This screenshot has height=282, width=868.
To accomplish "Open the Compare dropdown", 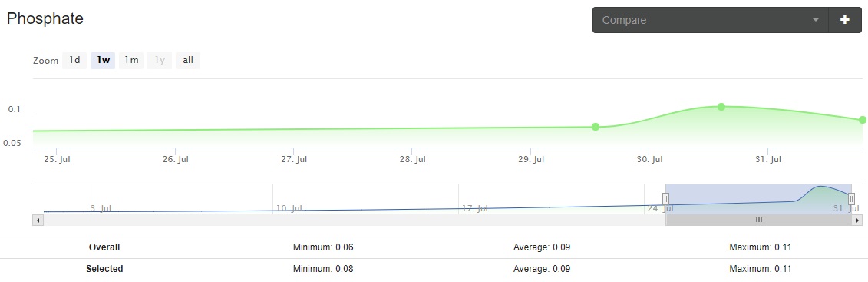I will coord(710,20).
